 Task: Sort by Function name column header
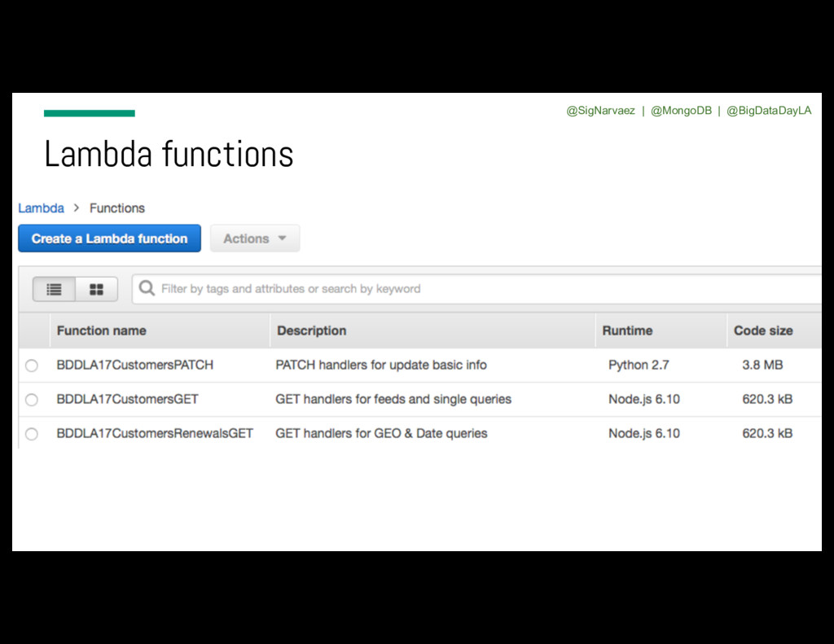pyautogui.click(x=101, y=331)
